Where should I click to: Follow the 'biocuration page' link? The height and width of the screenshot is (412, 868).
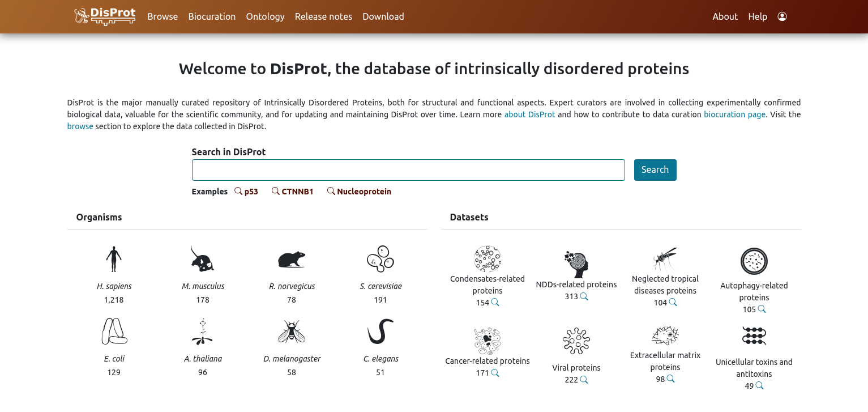click(x=735, y=114)
